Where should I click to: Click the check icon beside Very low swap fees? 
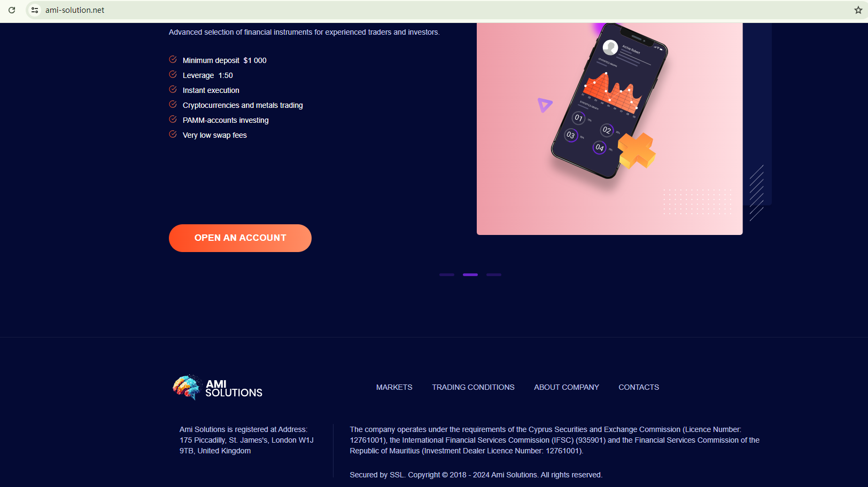click(173, 134)
